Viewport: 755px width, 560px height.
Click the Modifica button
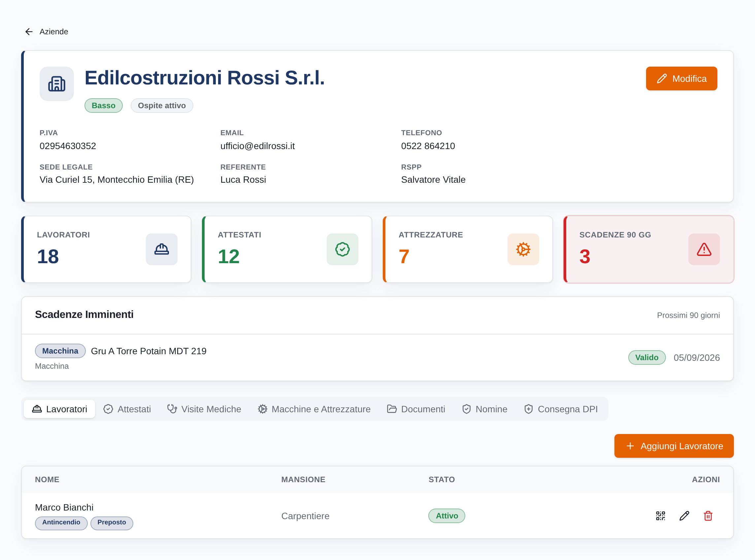(681, 78)
